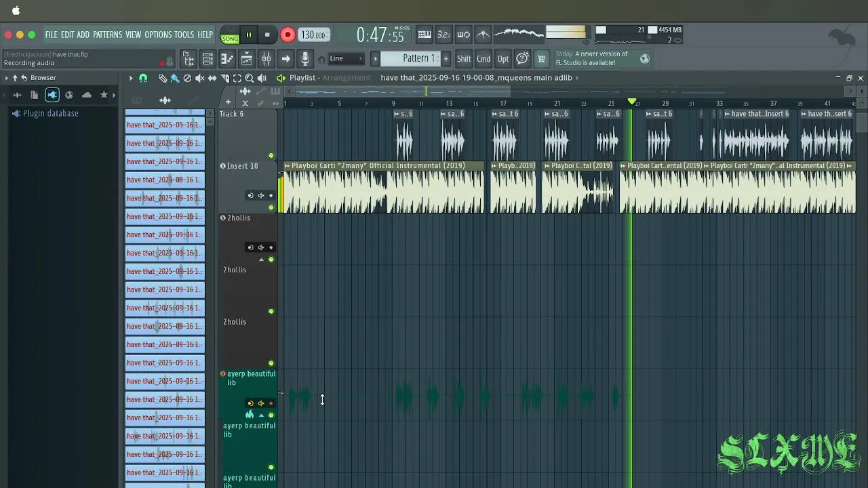Click the 0:47:55 time display
This screenshot has height=488, width=868.
380,35
